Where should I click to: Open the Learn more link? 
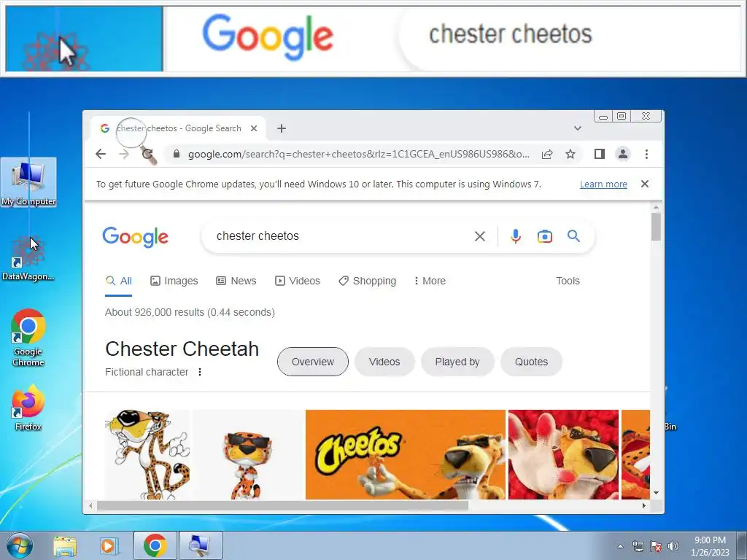coord(603,184)
